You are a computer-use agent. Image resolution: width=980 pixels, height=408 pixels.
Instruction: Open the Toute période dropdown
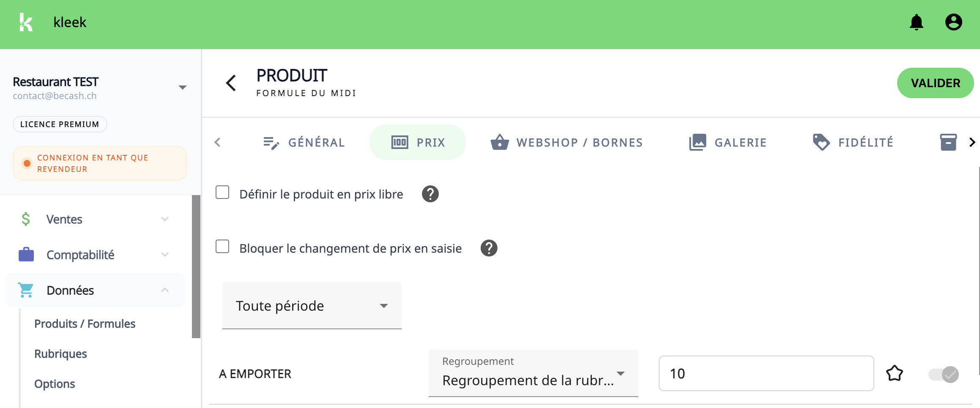(x=312, y=306)
